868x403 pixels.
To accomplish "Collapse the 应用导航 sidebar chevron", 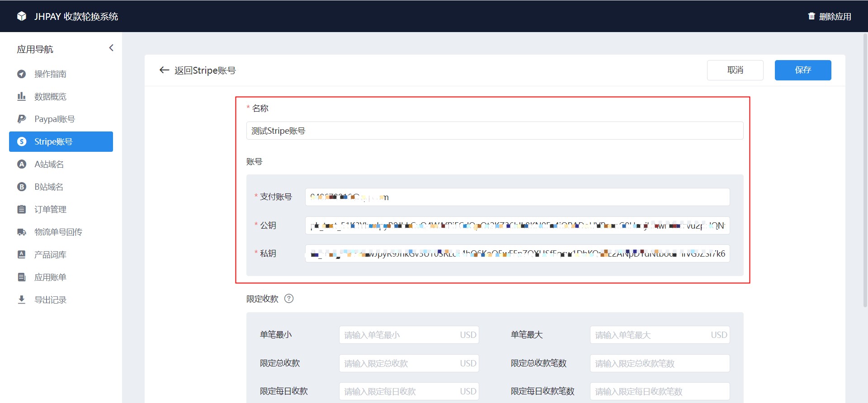I will coord(111,48).
